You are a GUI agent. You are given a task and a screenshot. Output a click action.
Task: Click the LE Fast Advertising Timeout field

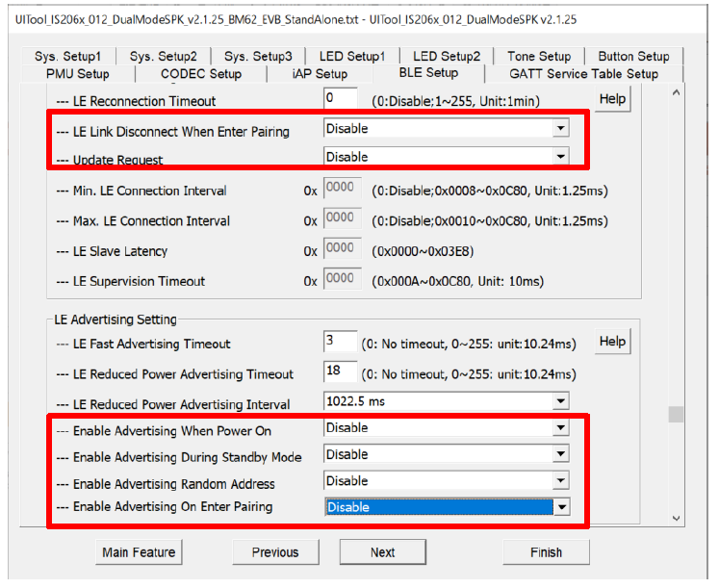tap(340, 343)
